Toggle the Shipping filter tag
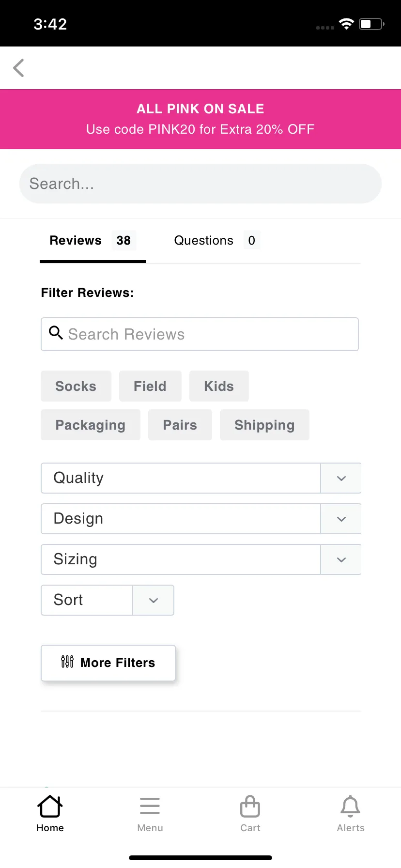Screen dimensions: 401x868 264,425
